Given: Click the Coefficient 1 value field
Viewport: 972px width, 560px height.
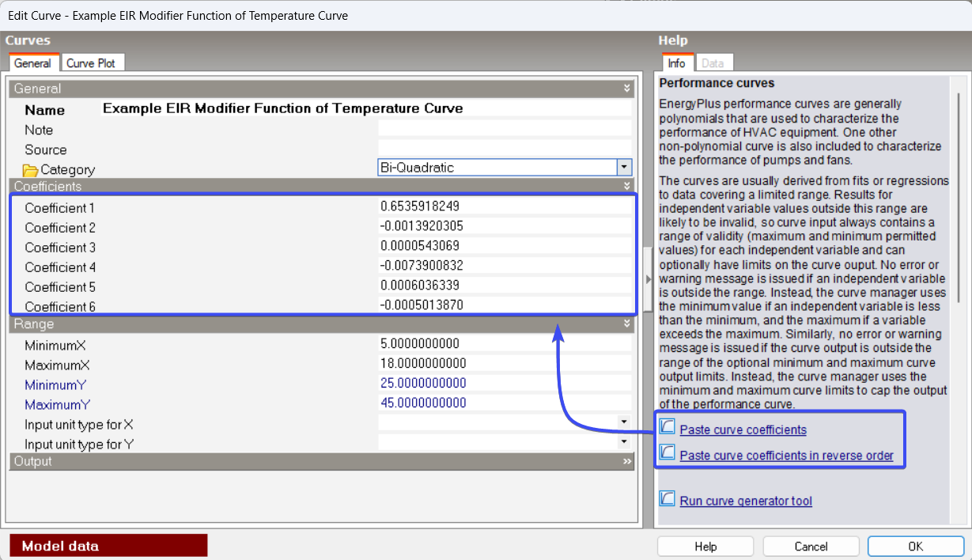Looking at the screenshot, I should click(505, 206).
